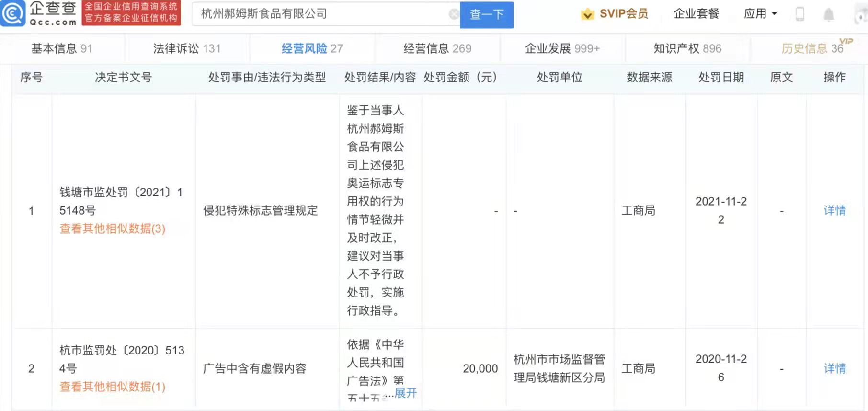Select 工商局 cell in row 2
The height and width of the screenshot is (411, 868).
coord(638,368)
